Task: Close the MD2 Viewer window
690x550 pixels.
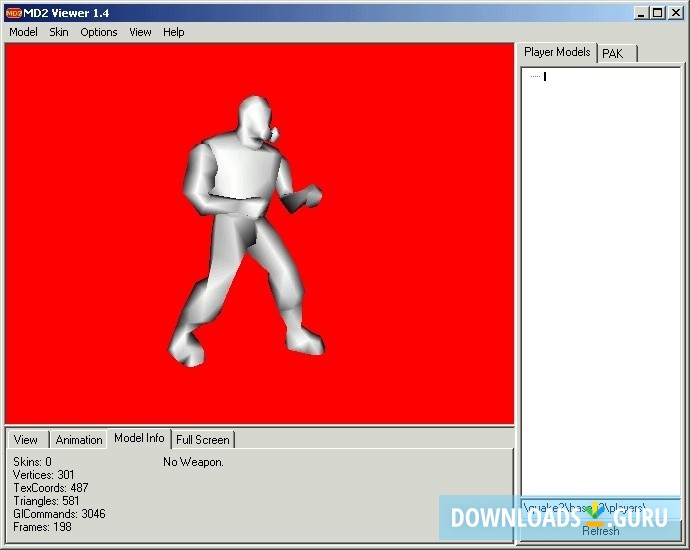Action: click(x=675, y=13)
